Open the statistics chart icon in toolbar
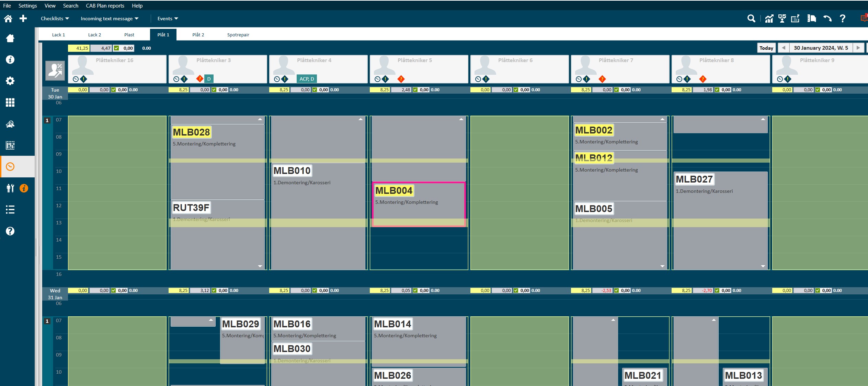 point(769,19)
